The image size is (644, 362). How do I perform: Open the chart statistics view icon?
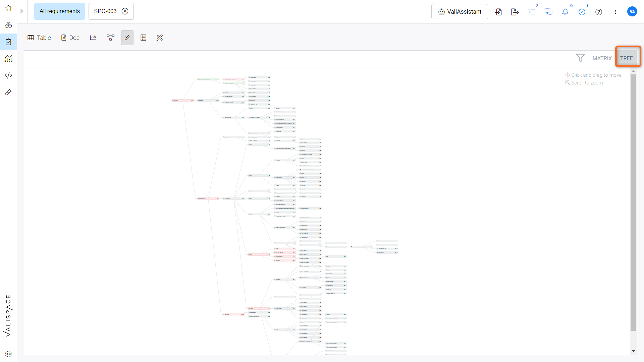tap(93, 38)
